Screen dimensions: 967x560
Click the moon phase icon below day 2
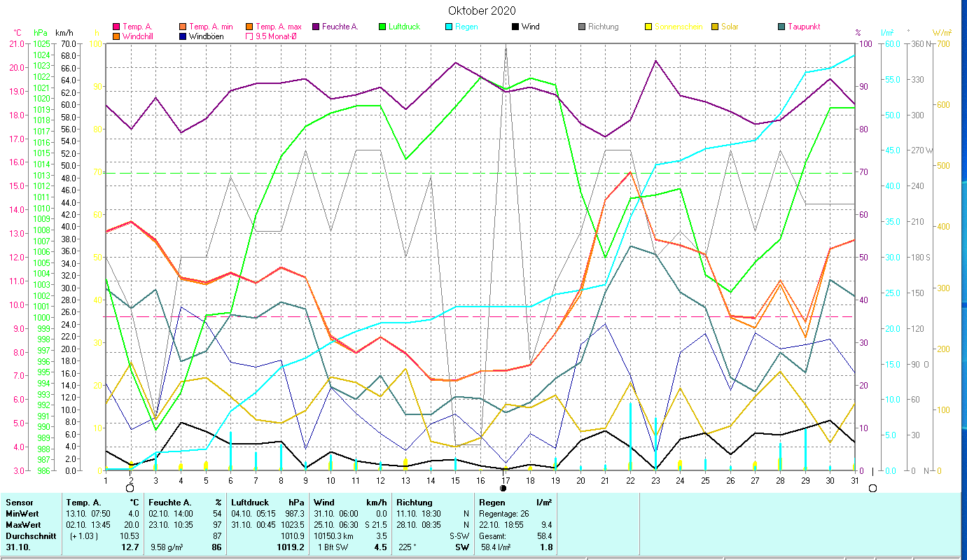[130, 487]
